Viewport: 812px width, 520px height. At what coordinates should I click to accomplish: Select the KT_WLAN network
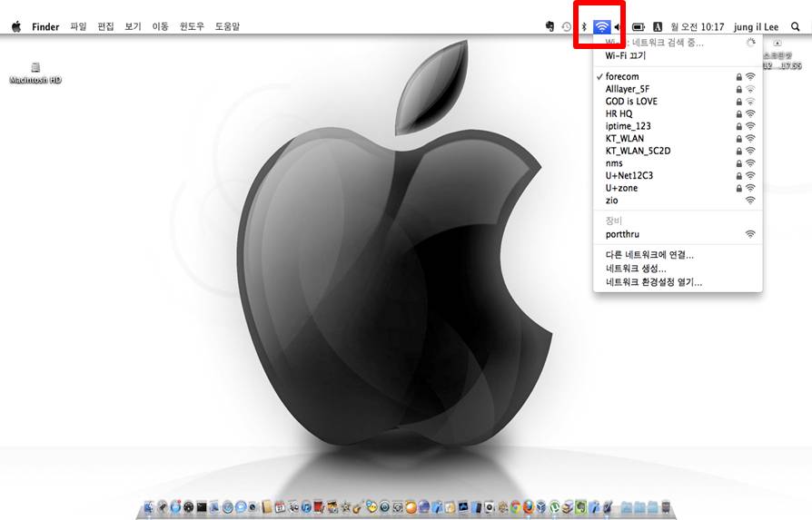pos(625,139)
